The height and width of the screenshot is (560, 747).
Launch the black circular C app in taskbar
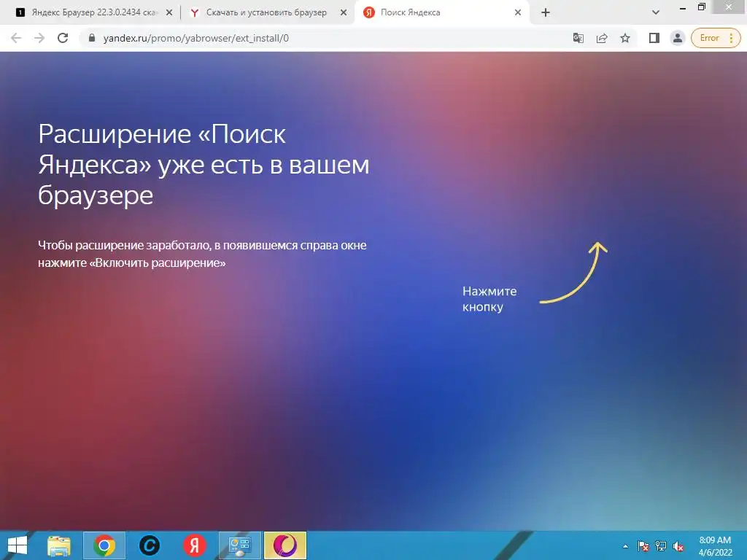149,545
